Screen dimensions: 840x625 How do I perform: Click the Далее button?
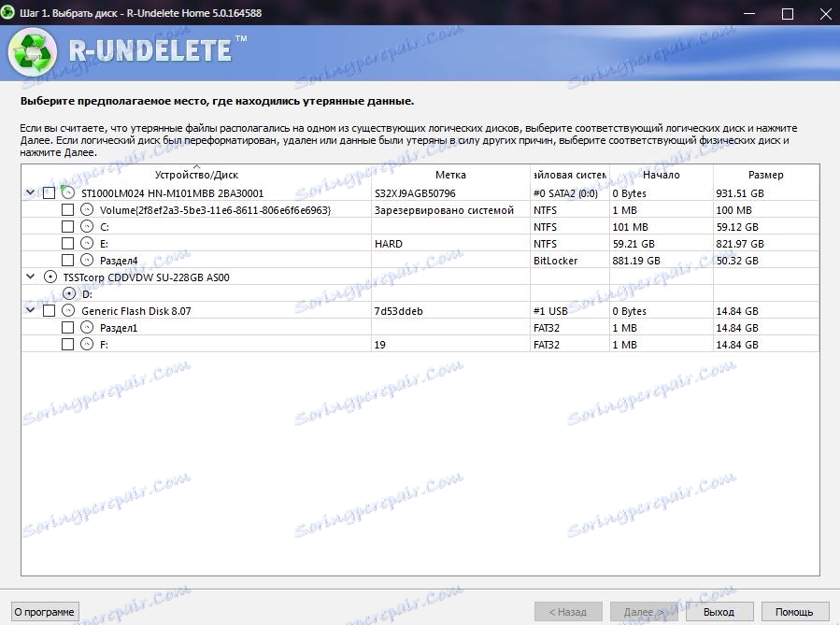pyautogui.click(x=644, y=612)
